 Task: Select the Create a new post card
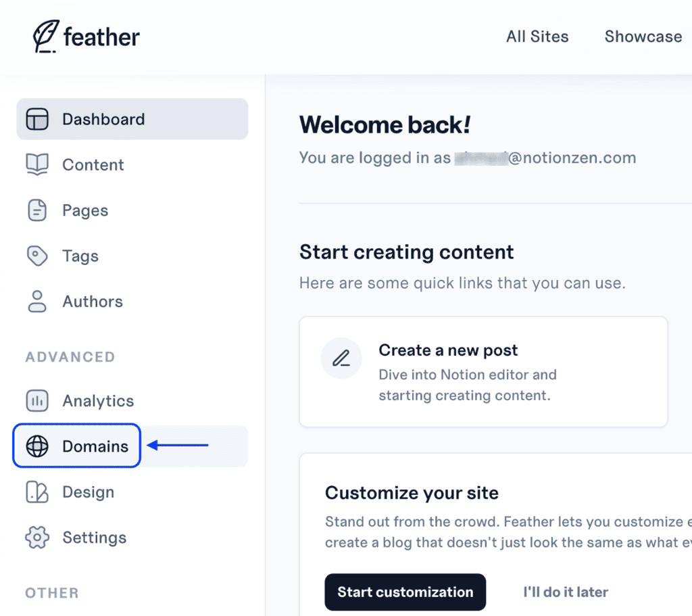pos(483,371)
